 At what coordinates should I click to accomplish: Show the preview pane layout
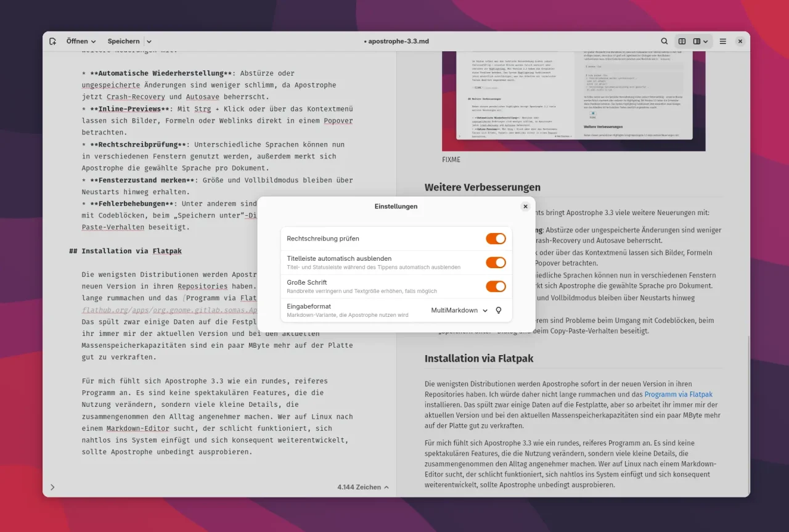(x=697, y=41)
